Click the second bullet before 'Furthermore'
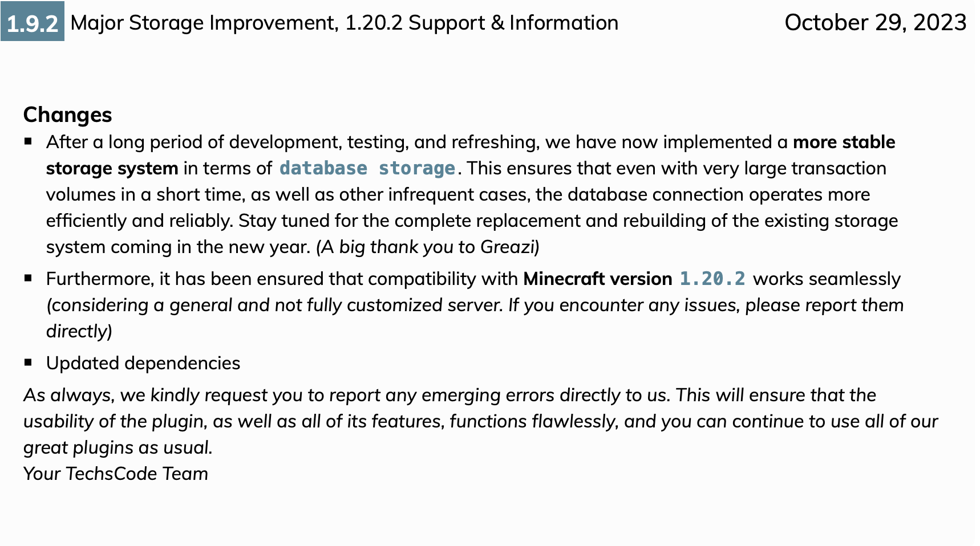This screenshot has width=980, height=546. (x=29, y=278)
